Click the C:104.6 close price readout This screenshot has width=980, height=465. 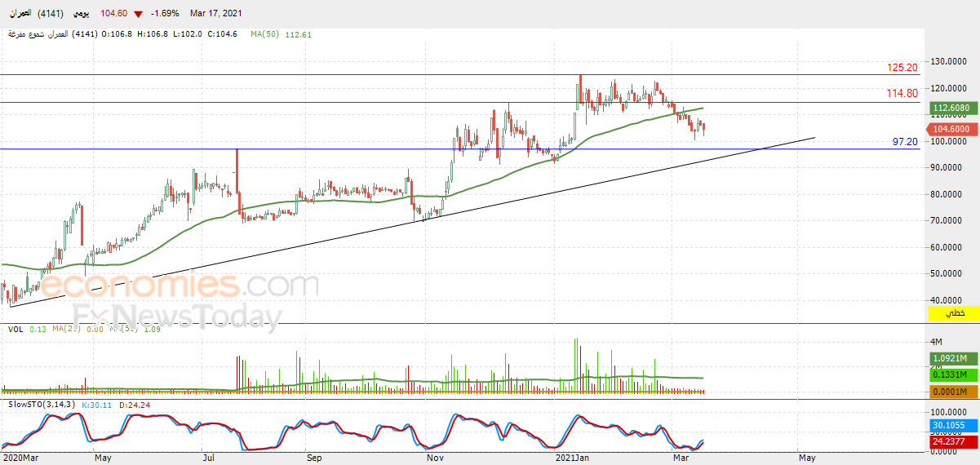pyautogui.click(x=224, y=34)
